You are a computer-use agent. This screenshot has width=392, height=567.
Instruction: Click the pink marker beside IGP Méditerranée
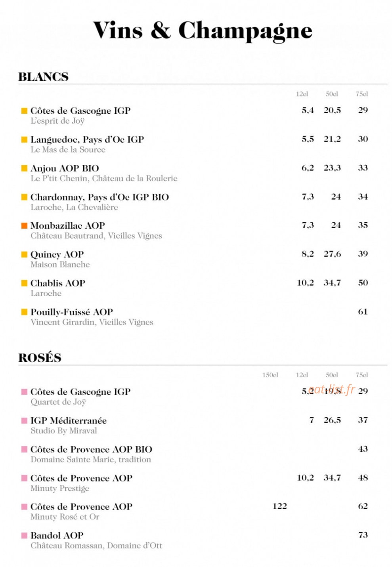24,420
